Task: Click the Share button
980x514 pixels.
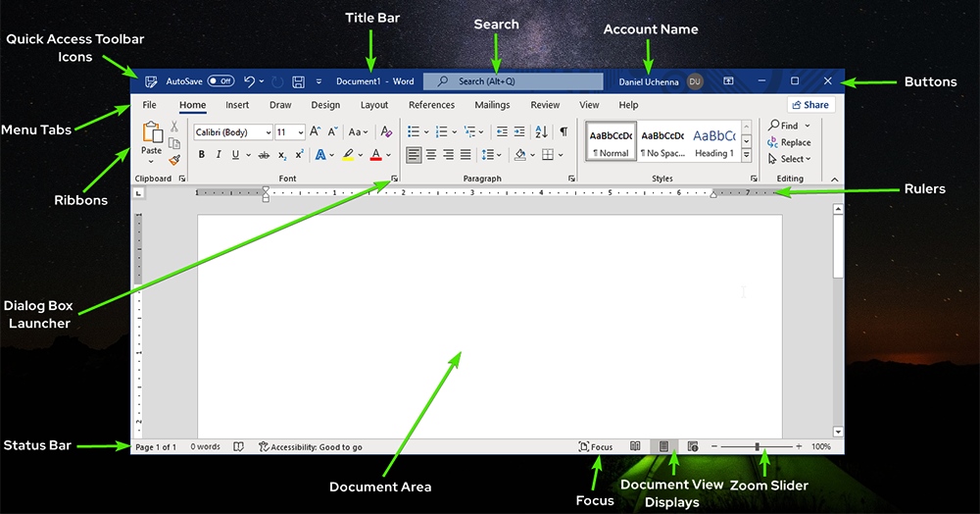Action: pyautogui.click(x=810, y=104)
